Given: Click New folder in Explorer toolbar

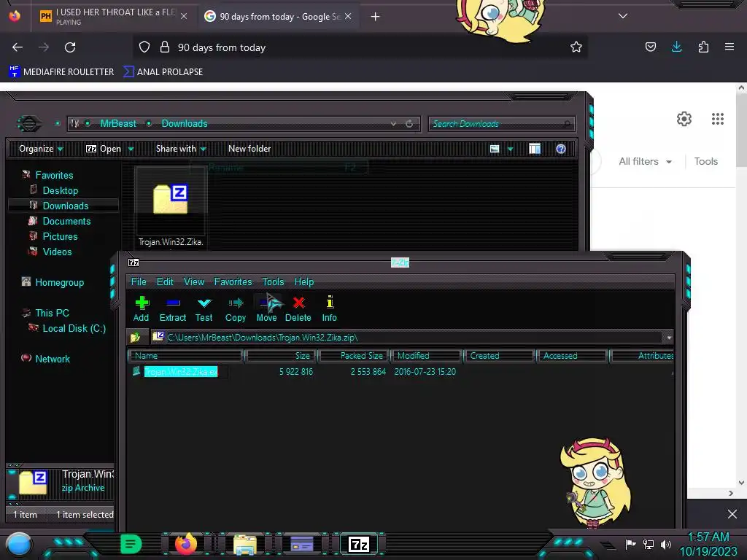Looking at the screenshot, I should (249, 149).
